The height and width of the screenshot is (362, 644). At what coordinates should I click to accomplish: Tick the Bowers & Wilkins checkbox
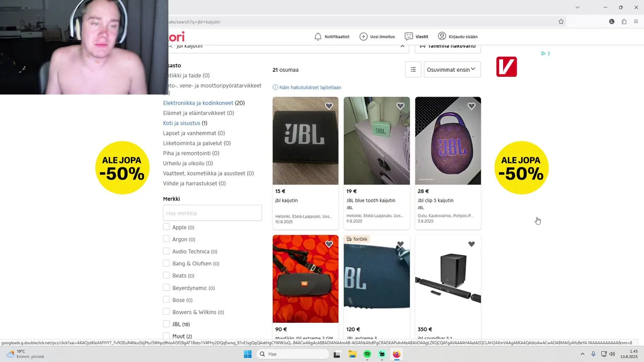167,312
